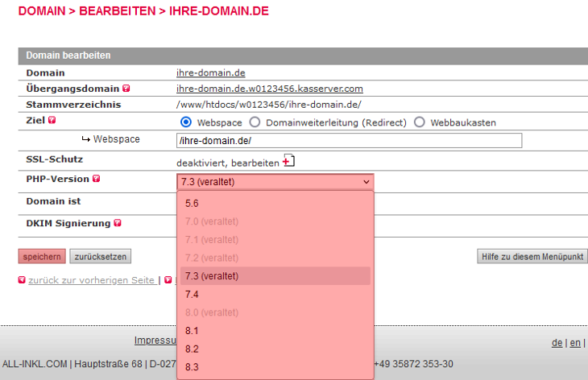This screenshot has width=588, height=380.
Task: Switch language using the 'en' link
Action: [575, 342]
